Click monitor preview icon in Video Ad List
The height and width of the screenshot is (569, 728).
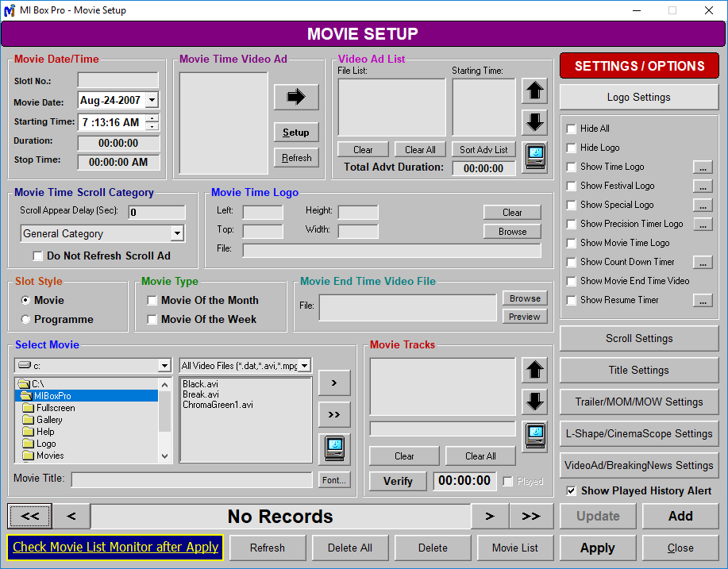tap(534, 155)
